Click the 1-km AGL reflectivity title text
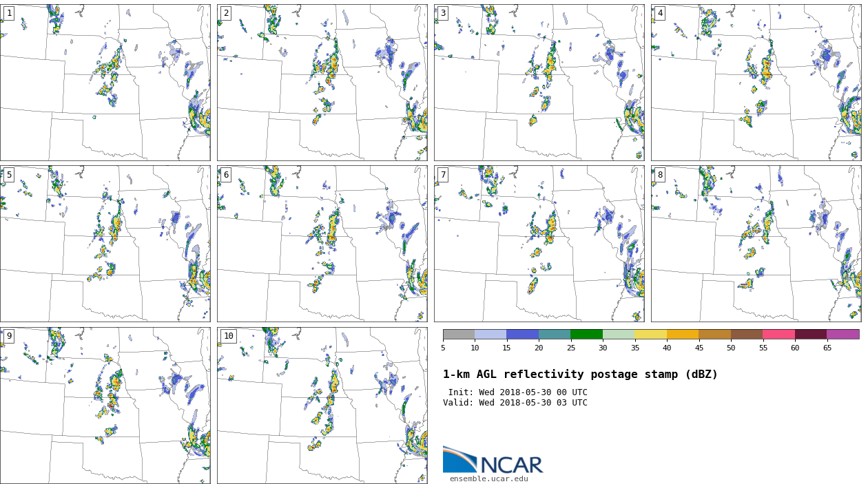The width and height of the screenshot is (868, 484). point(580,375)
